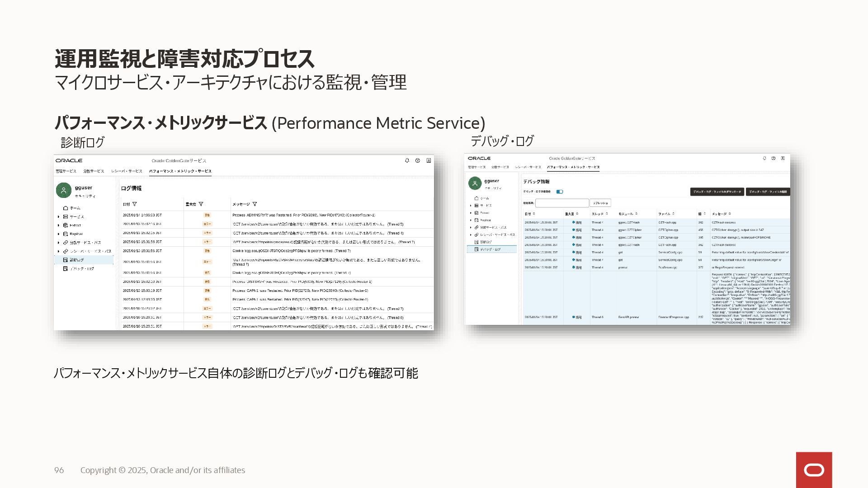Click the message column filter funnel
Image resolution: width=868 pixels, height=488 pixels.
tap(255, 204)
